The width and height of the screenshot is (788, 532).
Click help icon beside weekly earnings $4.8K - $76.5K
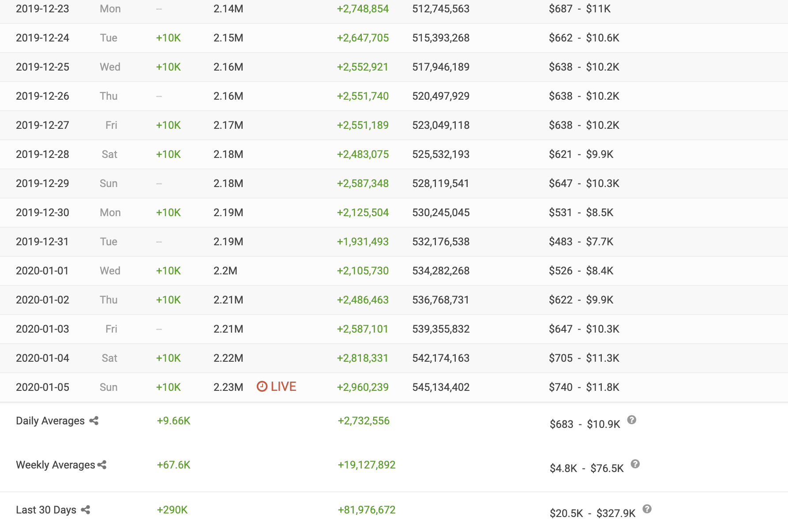coord(635,464)
